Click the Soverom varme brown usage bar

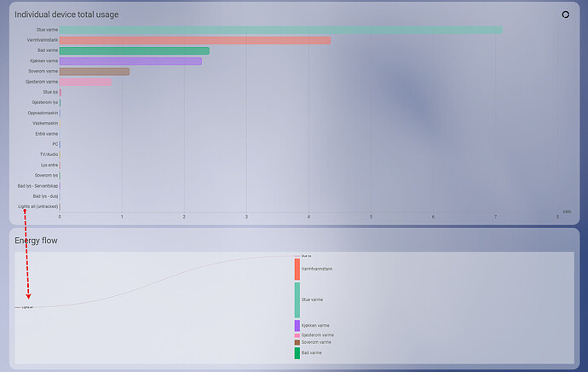click(95, 72)
